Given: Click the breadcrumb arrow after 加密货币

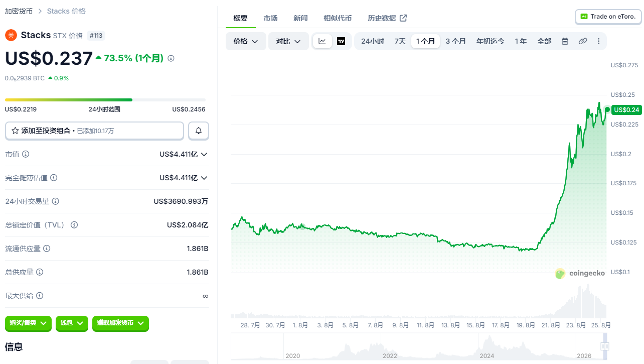Looking at the screenshot, I should click(x=40, y=11).
